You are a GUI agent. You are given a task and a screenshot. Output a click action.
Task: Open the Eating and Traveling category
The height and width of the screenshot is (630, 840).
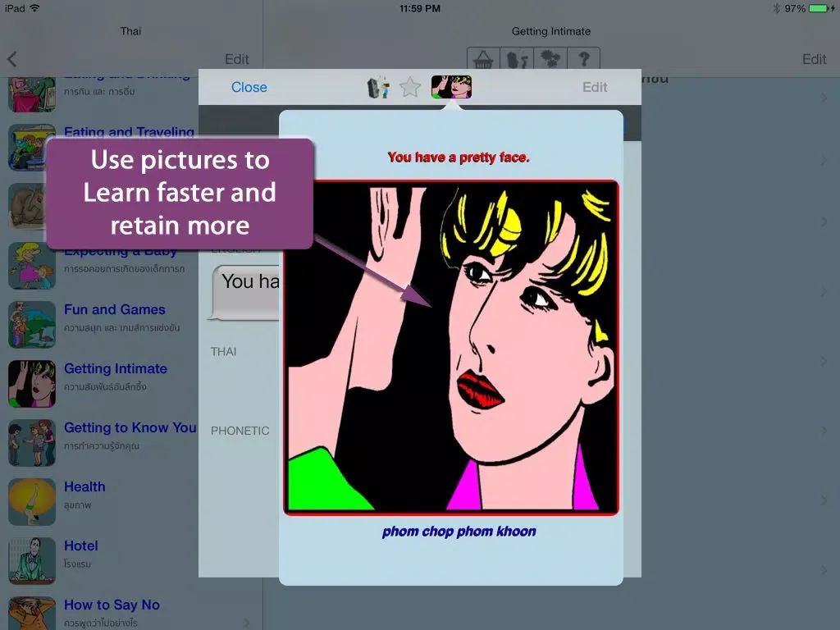(131, 148)
